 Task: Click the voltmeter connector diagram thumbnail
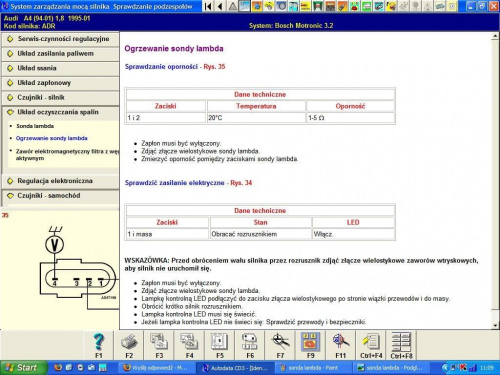click(x=78, y=267)
